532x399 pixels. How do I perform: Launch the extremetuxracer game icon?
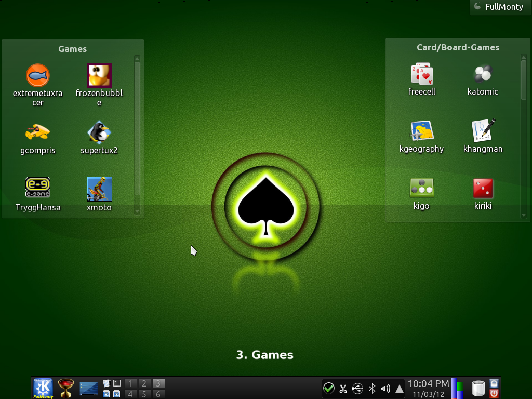(37, 75)
